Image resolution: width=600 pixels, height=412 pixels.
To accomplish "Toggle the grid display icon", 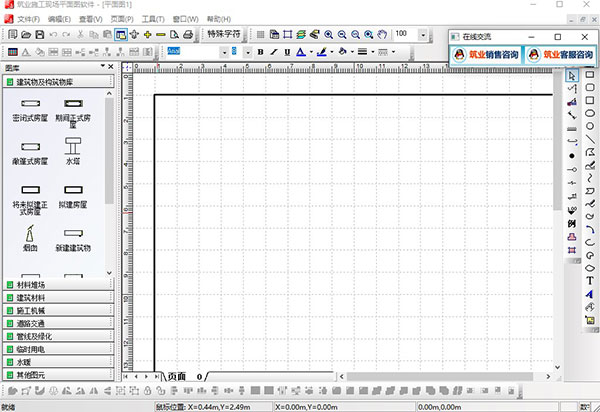I will point(261,35).
